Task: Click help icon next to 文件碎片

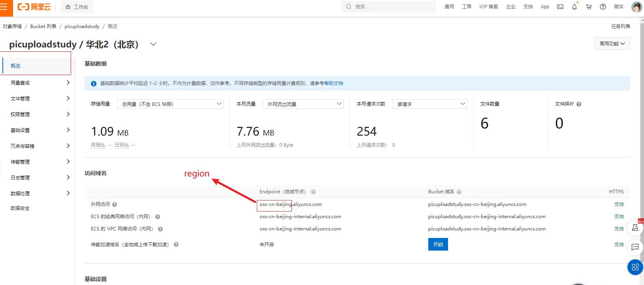Action: point(579,104)
